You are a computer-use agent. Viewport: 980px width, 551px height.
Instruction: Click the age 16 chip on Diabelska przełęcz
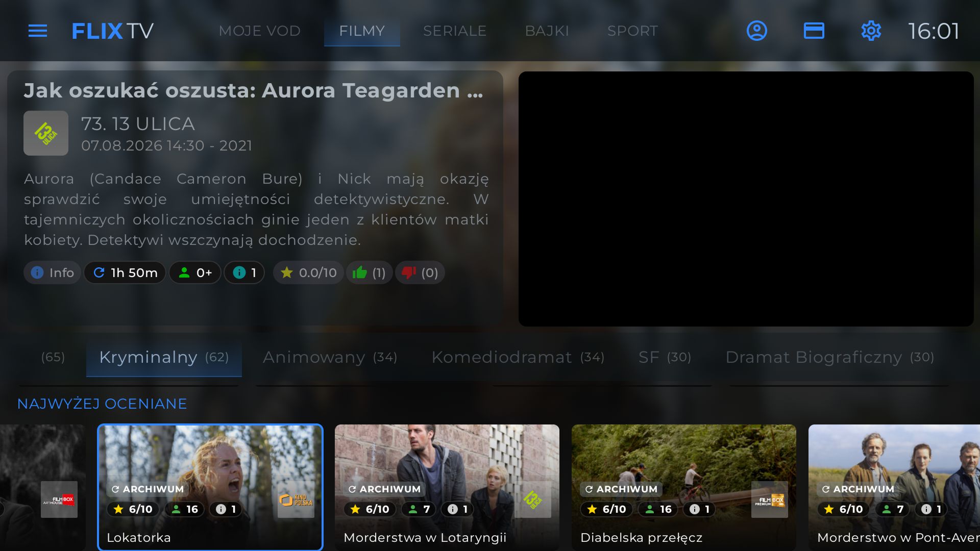(658, 509)
